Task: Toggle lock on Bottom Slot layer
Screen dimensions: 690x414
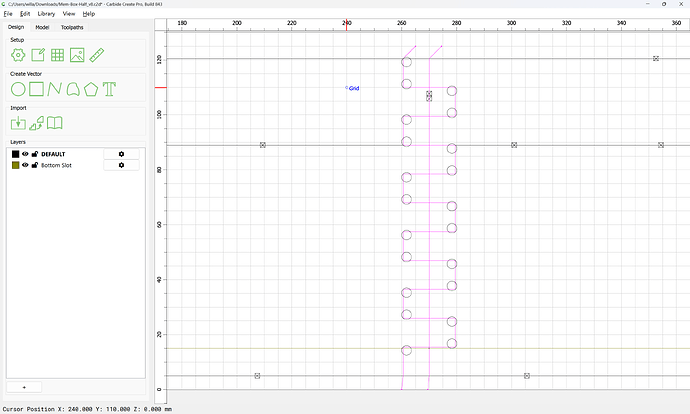Action: click(35, 165)
